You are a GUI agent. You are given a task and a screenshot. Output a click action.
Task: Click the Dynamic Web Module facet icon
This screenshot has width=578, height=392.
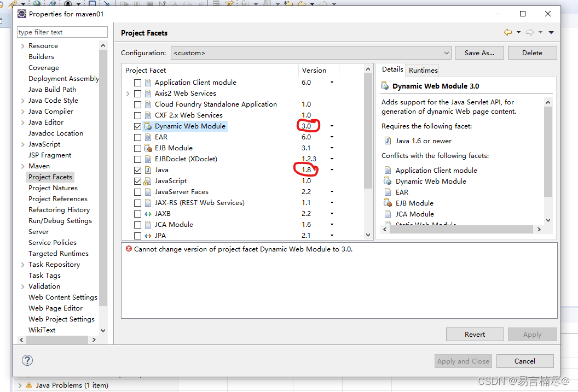click(x=148, y=126)
